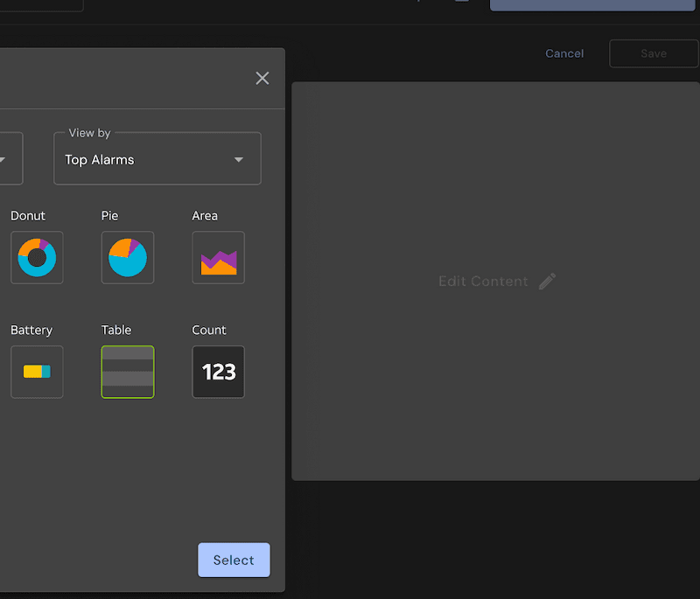Click the Save button
Viewport: 700px width, 599px height.
click(654, 53)
